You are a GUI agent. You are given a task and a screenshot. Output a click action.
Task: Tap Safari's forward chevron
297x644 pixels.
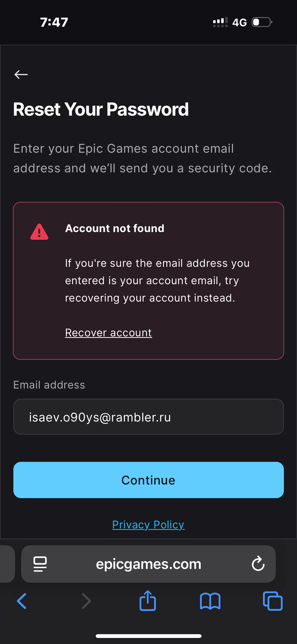[86, 601]
